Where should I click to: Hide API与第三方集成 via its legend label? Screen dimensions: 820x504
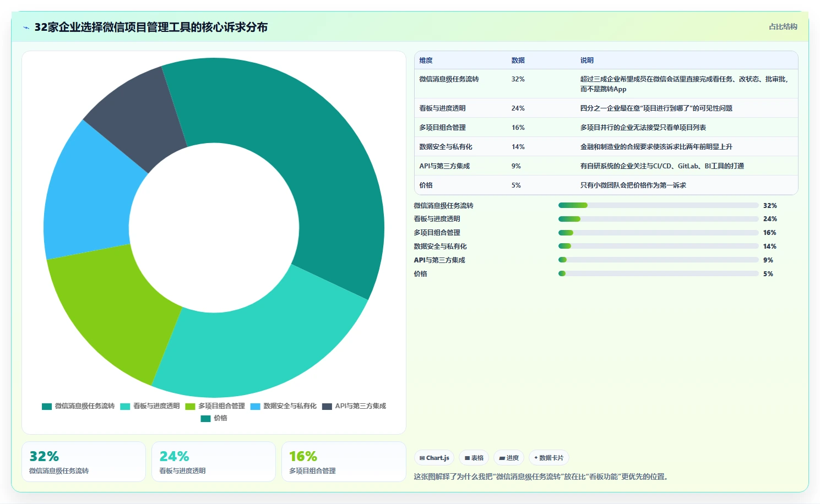tap(361, 406)
